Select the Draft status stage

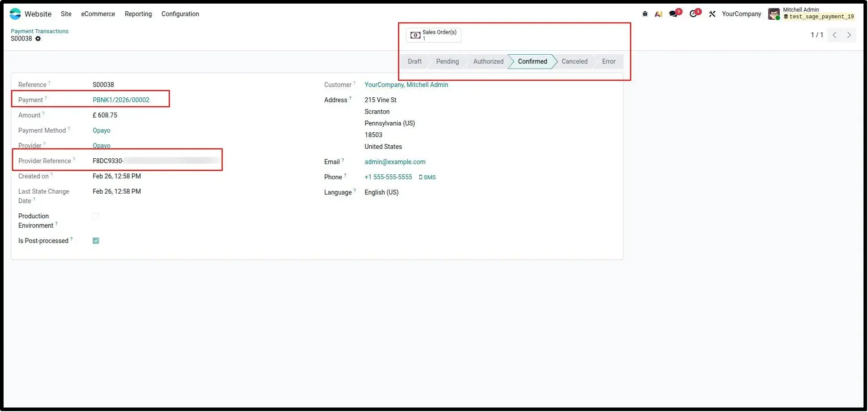click(x=414, y=61)
